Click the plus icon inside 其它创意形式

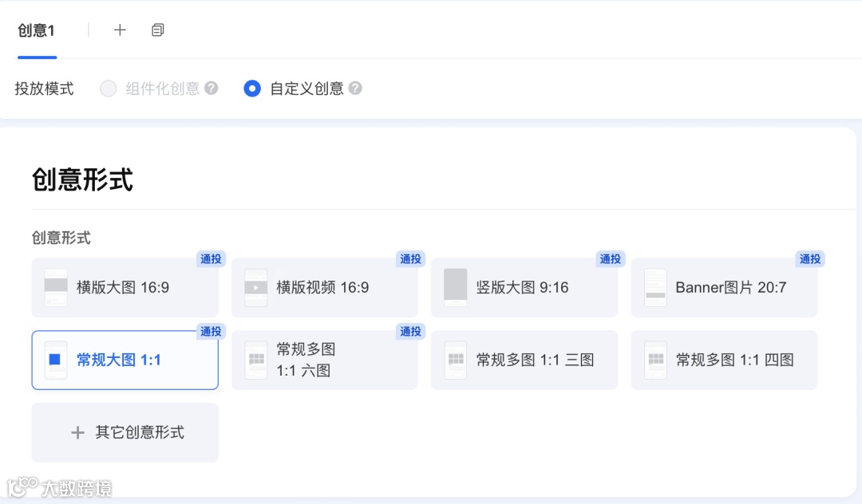[77, 432]
